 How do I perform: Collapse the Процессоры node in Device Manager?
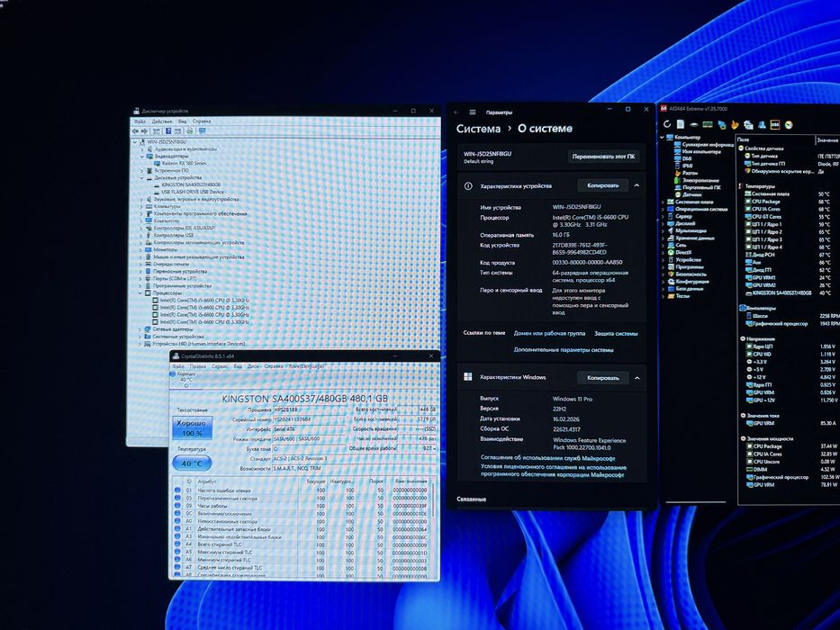click(140, 293)
